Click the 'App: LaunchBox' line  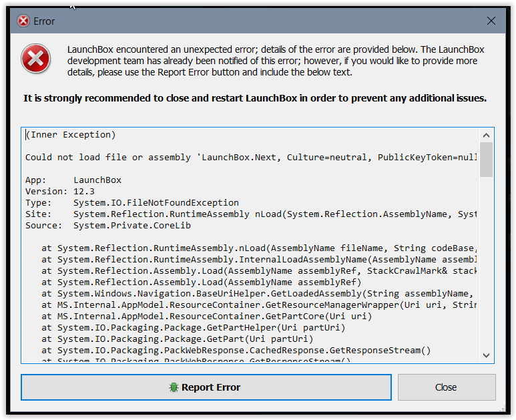pos(73,180)
